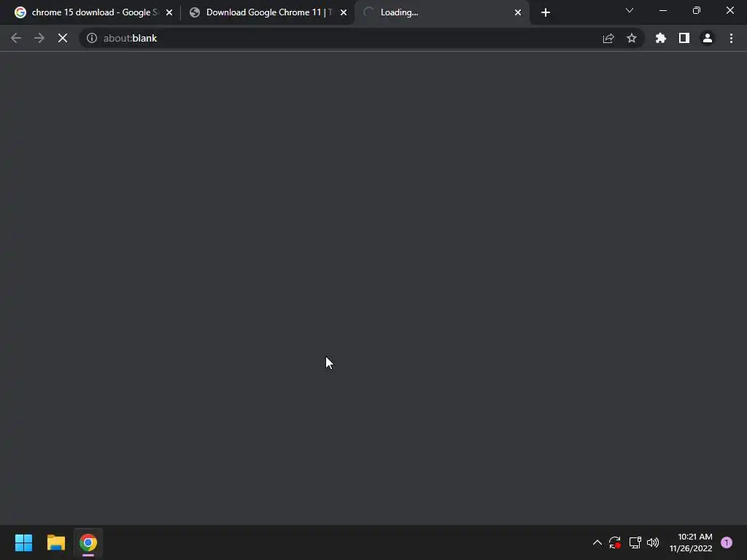Open the notification badge
The width and height of the screenshot is (747, 560).
[727, 542]
